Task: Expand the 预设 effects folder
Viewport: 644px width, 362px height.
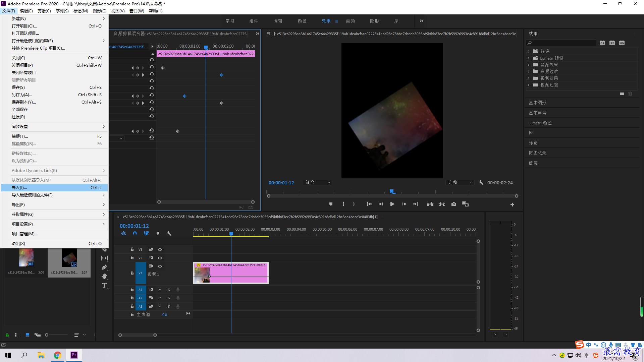Action: (529, 51)
